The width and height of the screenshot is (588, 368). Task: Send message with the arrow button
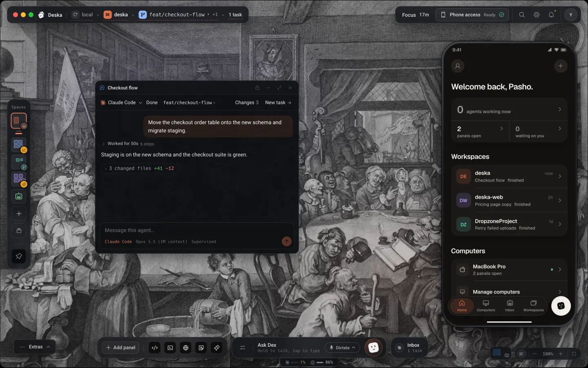click(287, 241)
